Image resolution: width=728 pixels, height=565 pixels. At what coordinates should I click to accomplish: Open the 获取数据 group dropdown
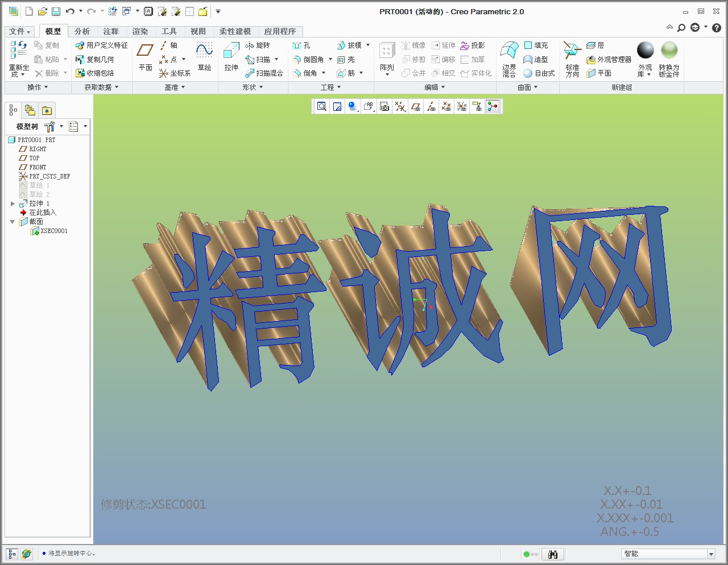coord(101,88)
